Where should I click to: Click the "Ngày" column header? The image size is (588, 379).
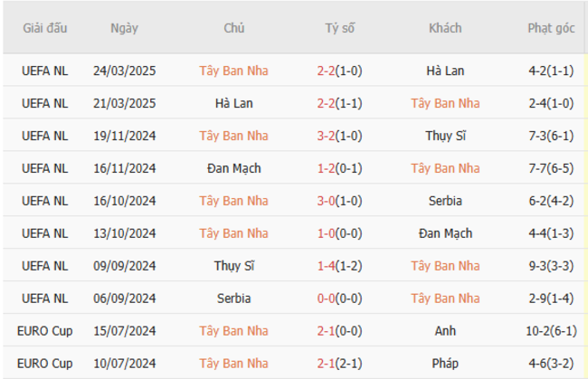point(124,28)
